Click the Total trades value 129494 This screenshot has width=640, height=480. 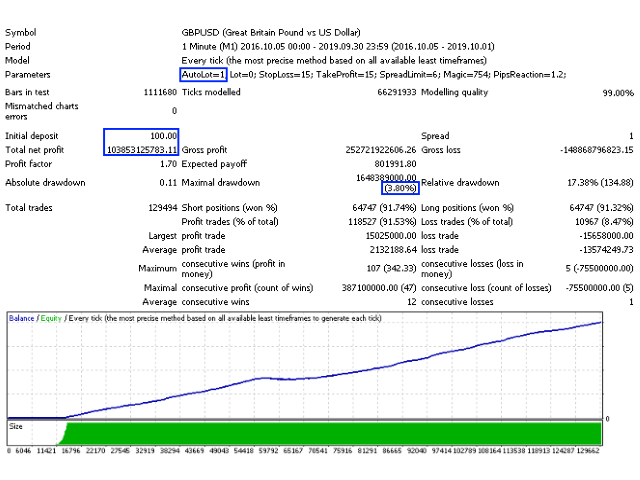pyautogui.click(x=162, y=208)
